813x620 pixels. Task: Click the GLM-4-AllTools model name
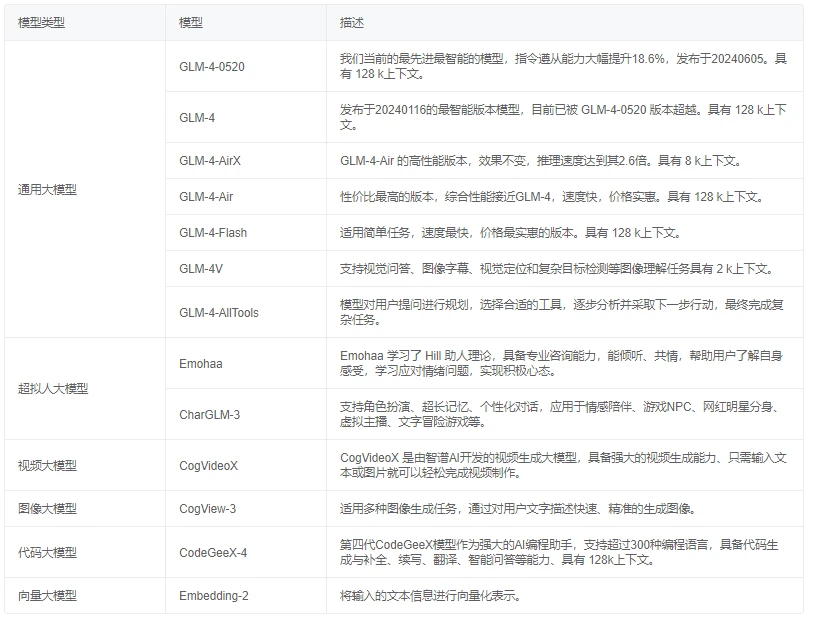click(x=219, y=313)
